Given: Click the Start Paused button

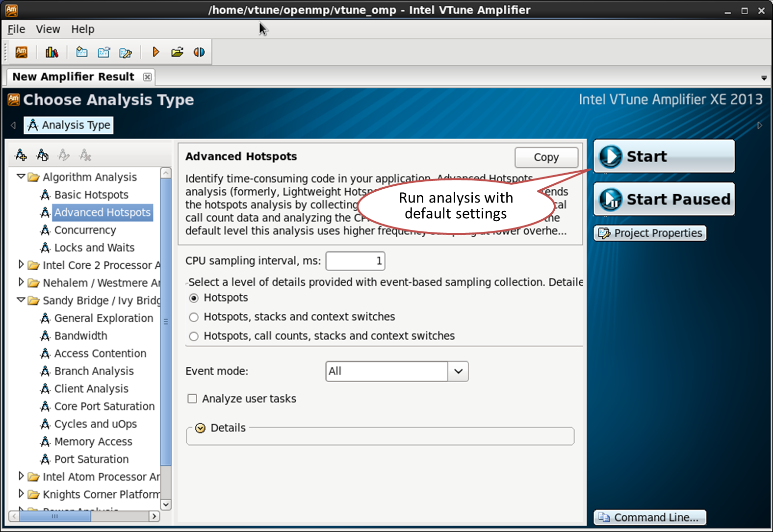Looking at the screenshot, I should click(x=664, y=199).
